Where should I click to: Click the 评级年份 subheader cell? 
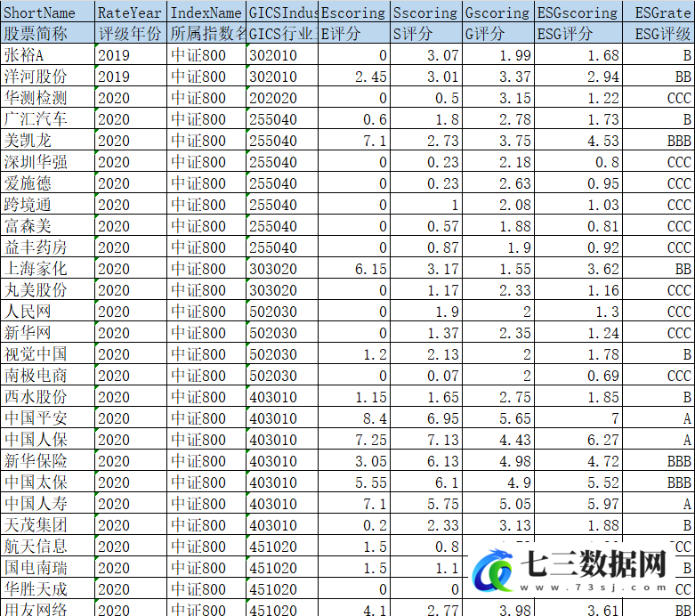(131, 33)
